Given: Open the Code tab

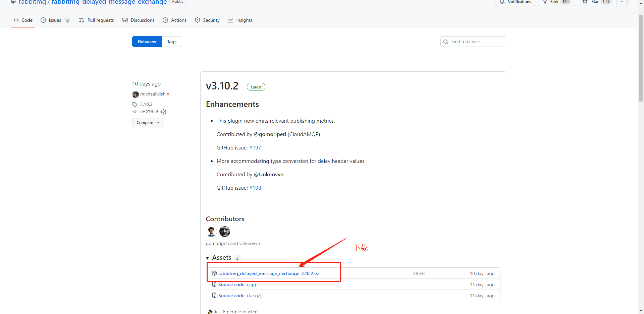Looking at the screenshot, I should click(23, 20).
